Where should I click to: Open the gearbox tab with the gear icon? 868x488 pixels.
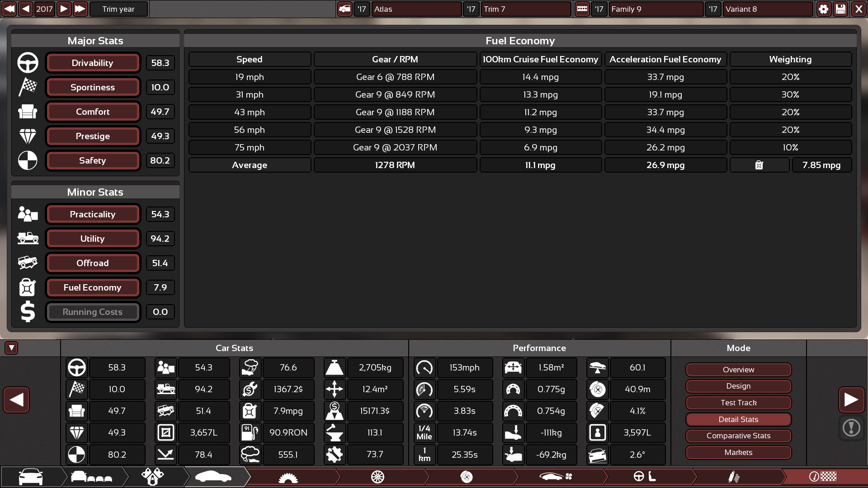point(288,477)
